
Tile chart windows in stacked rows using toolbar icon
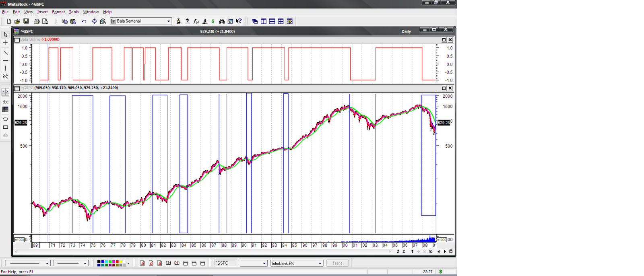tap(272, 21)
